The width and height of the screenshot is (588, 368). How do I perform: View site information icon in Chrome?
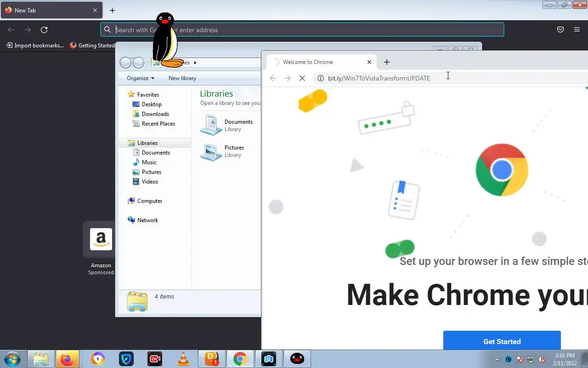(x=321, y=78)
